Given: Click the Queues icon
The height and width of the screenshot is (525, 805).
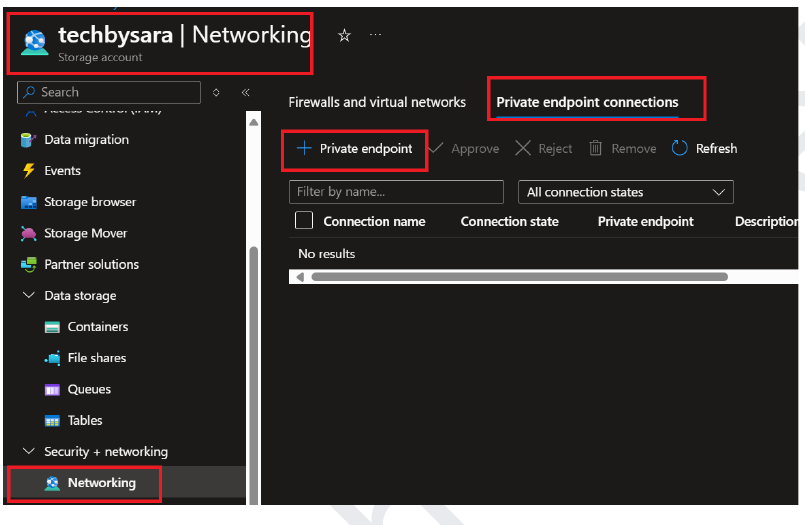Looking at the screenshot, I should point(52,390).
